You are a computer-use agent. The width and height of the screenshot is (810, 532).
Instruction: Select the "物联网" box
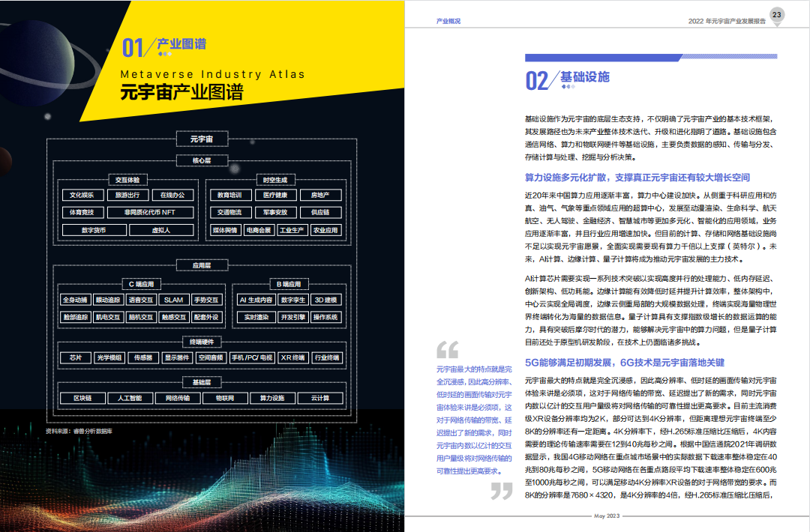coord(225,398)
